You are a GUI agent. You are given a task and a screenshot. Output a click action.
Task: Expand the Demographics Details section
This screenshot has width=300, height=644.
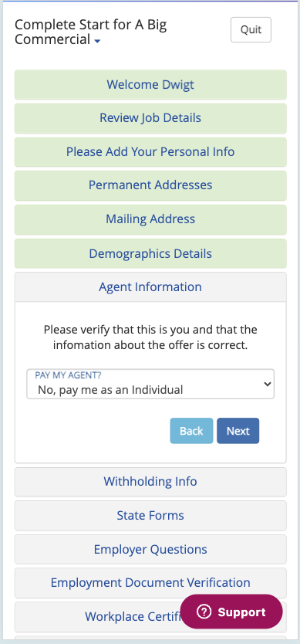click(x=150, y=253)
